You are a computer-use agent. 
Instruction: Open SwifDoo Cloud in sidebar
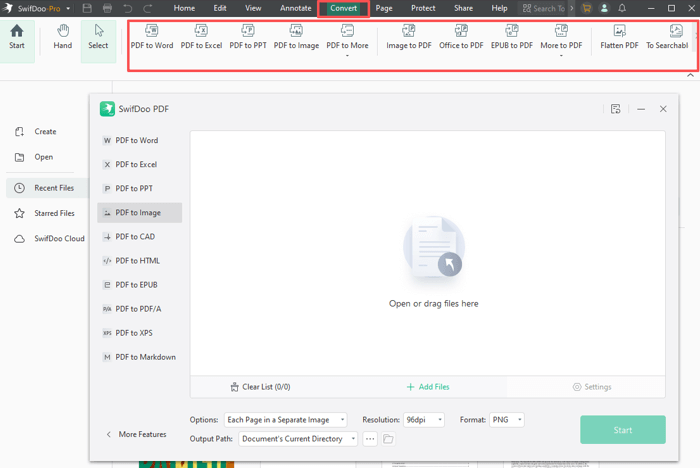49,238
